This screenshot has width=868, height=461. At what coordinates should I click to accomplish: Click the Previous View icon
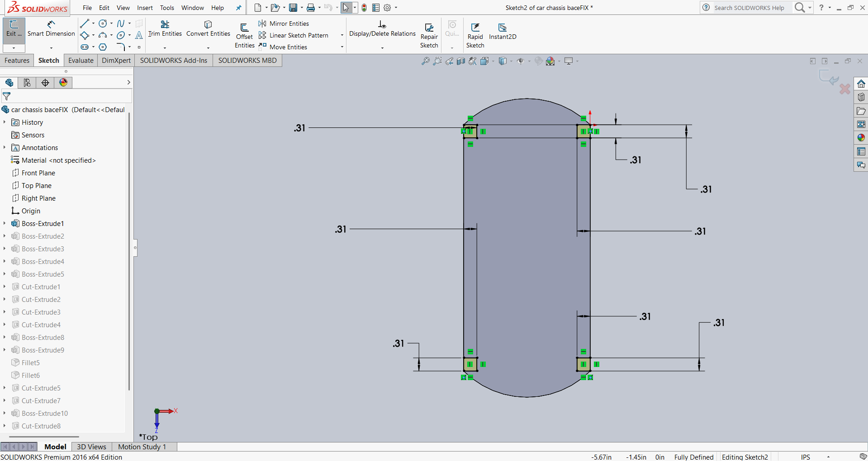pyautogui.click(x=449, y=61)
